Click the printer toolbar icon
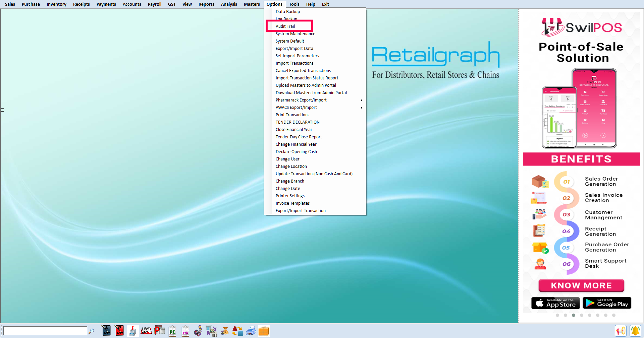Viewport: 644px width, 338px height. point(251,331)
